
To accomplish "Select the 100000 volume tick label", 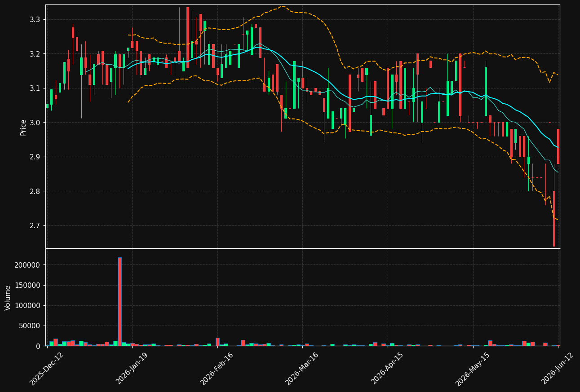I will click(27, 305).
